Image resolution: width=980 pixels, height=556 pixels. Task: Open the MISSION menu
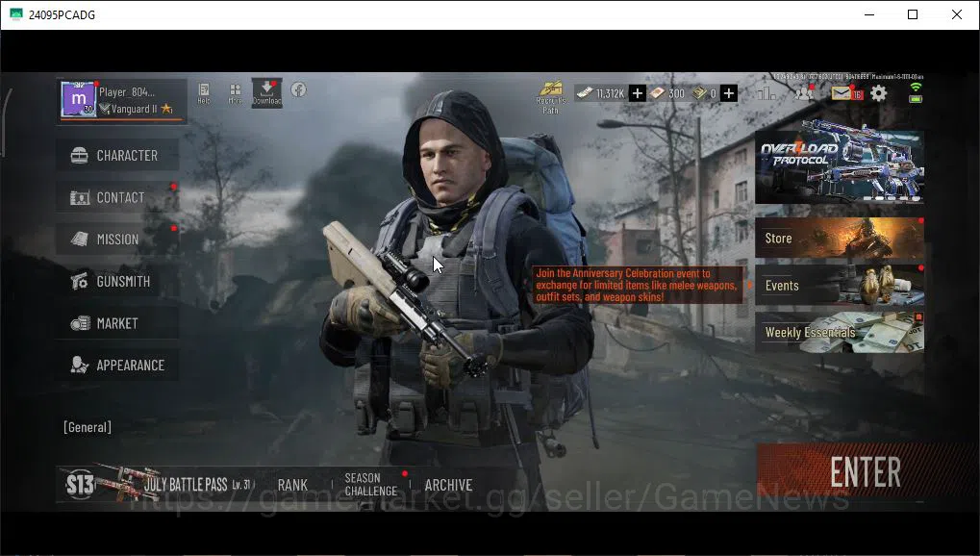coord(117,240)
